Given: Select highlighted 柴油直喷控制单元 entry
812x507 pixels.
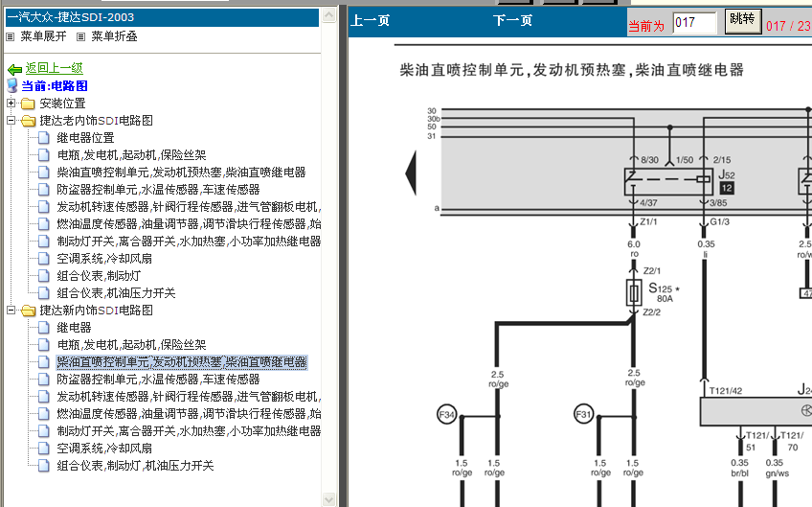Looking at the screenshot, I should (x=181, y=362).
